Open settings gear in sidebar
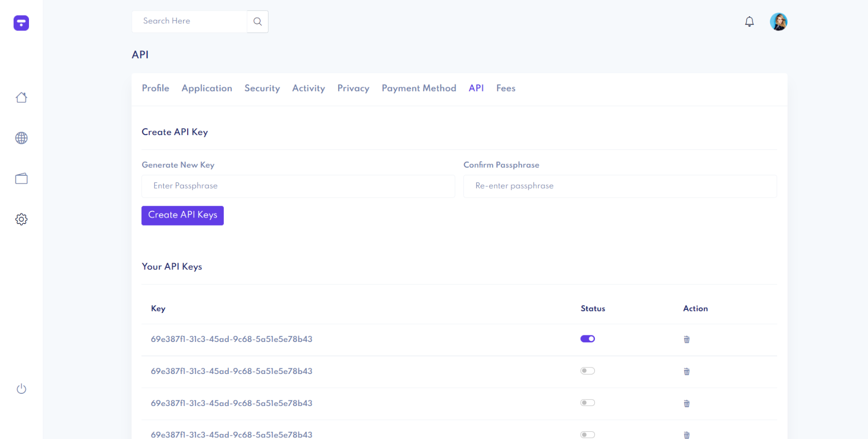The height and width of the screenshot is (439, 868). click(x=21, y=219)
